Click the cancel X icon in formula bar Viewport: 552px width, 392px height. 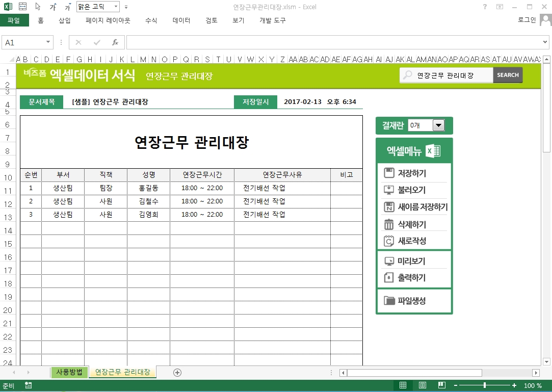click(x=78, y=43)
